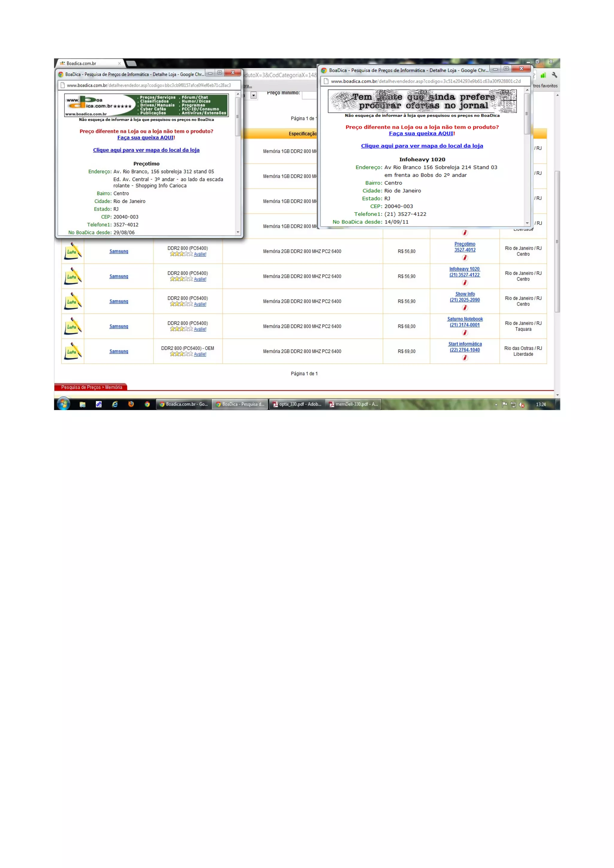Screen dimensions: 614x868
Task: Click the Lista icon in Start informática row
Action: [73, 351]
